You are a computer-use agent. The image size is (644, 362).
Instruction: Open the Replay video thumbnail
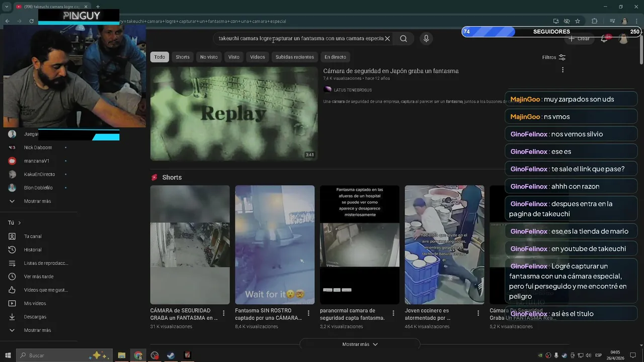[234, 114]
